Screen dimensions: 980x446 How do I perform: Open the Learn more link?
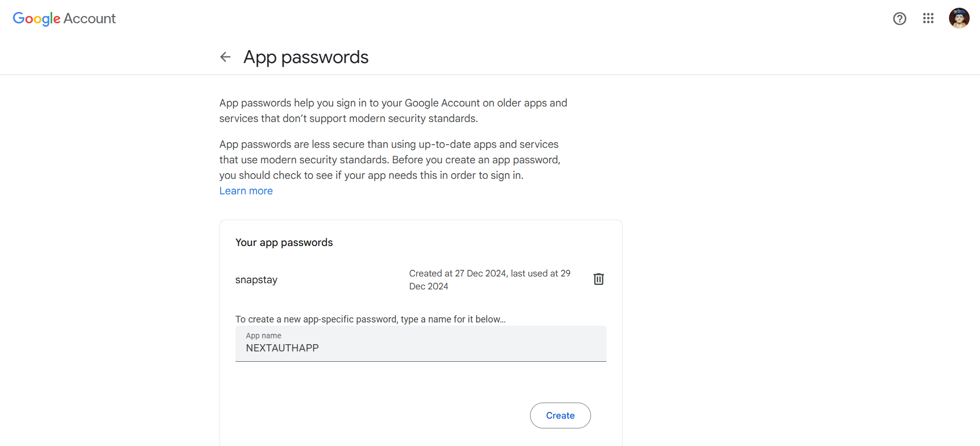click(246, 190)
